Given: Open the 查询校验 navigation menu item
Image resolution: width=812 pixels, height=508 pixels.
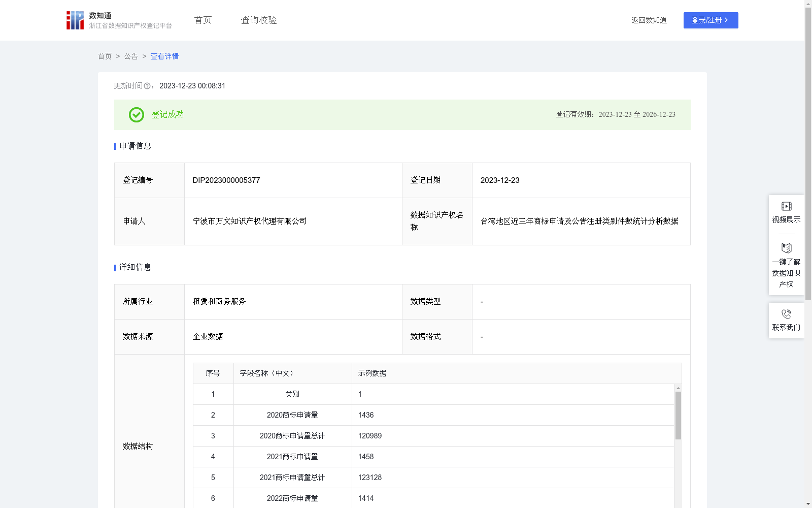Looking at the screenshot, I should click(259, 20).
